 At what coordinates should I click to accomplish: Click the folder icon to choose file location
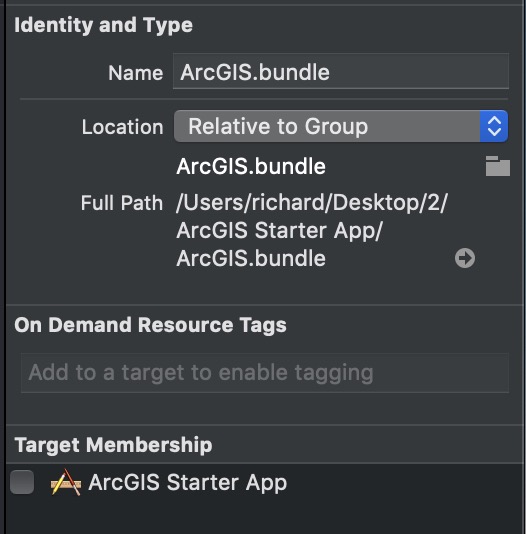click(498, 166)
